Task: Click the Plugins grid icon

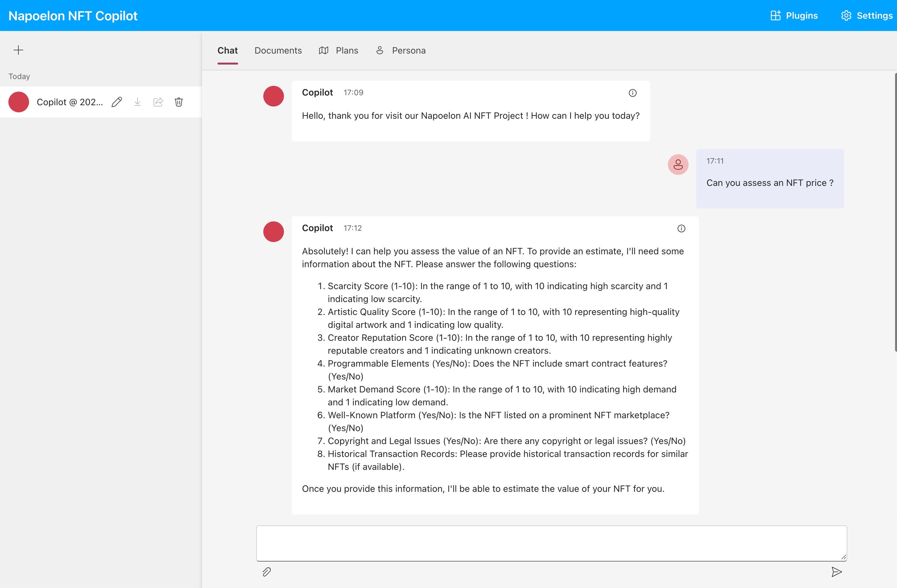Action: coord(775,15)
